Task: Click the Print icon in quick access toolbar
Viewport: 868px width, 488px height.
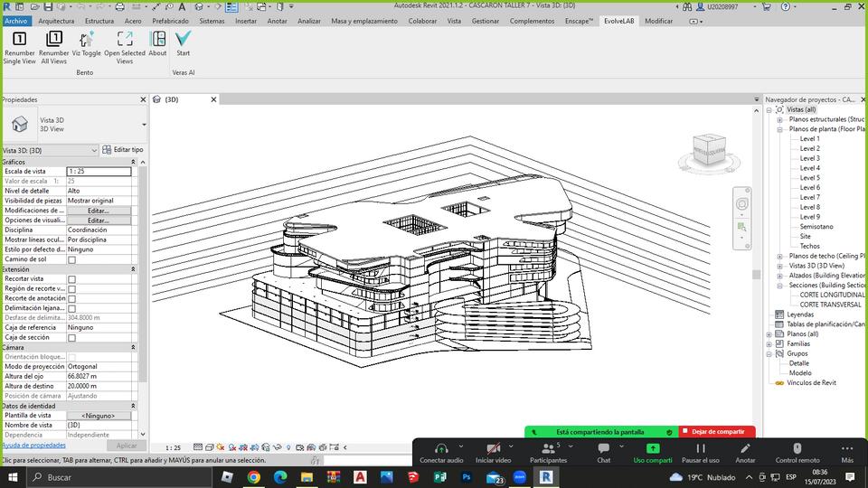Action: point(119,6)
